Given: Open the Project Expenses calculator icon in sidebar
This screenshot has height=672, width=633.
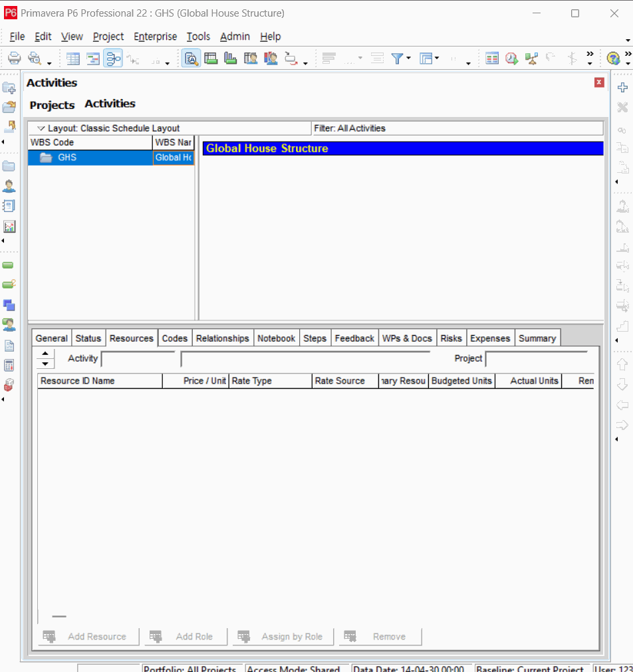Looking at the screenshot, I should [x=9, y=365].
